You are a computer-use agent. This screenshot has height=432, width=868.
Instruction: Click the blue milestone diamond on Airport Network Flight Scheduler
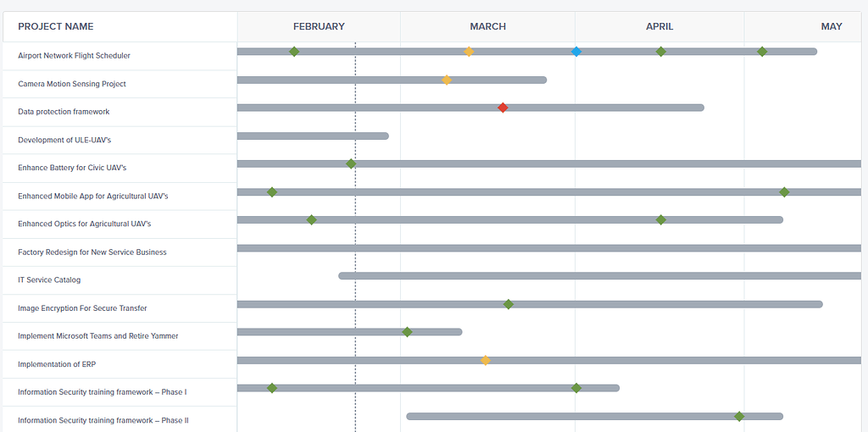point(576,52)
